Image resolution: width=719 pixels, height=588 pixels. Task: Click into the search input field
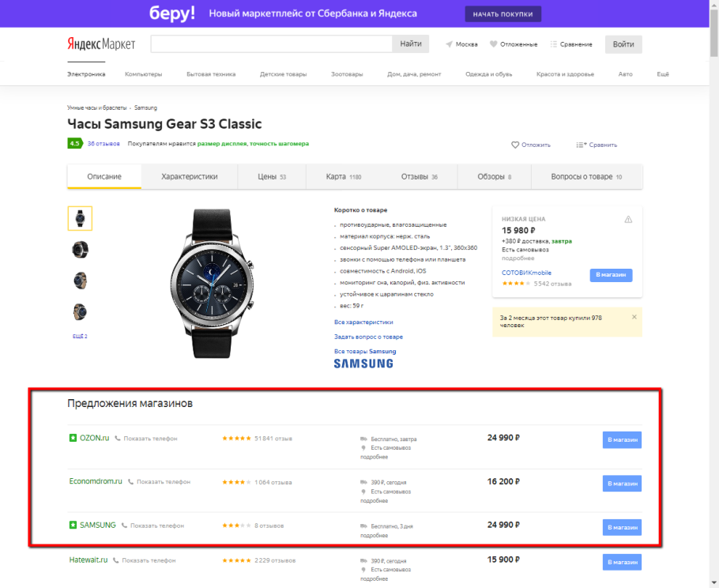271,44
